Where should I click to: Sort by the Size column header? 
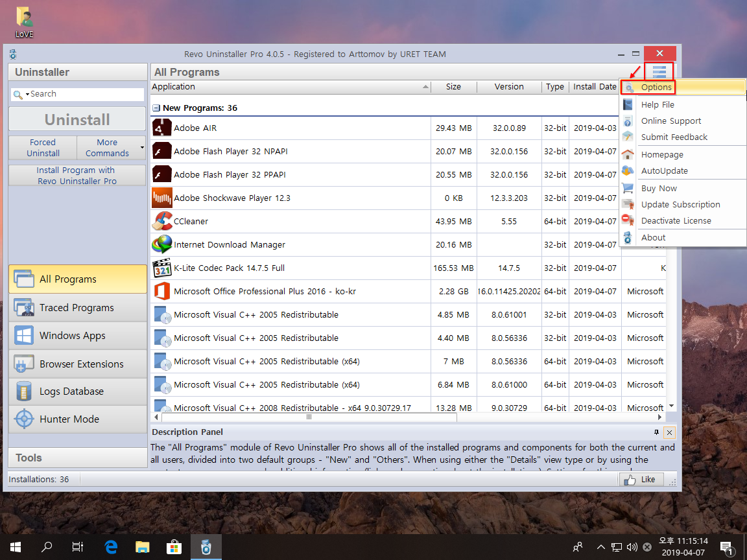click(x=453, y=87)
